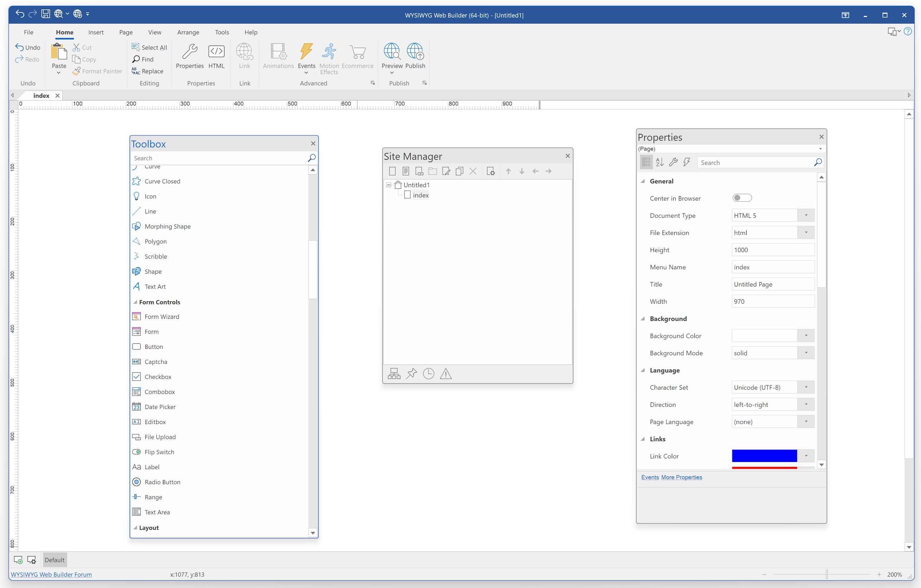Toggle the Center in Browser switch
This screenshot has width=921, height=588.
742,198
